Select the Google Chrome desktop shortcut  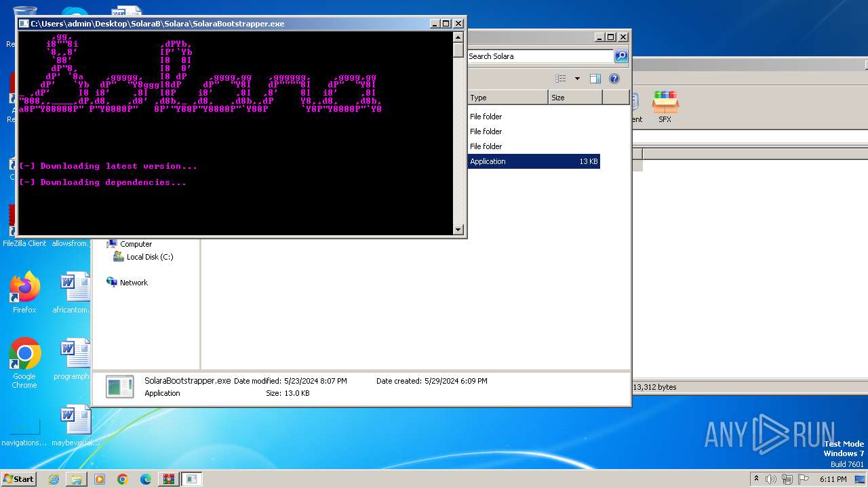point(24,363)
